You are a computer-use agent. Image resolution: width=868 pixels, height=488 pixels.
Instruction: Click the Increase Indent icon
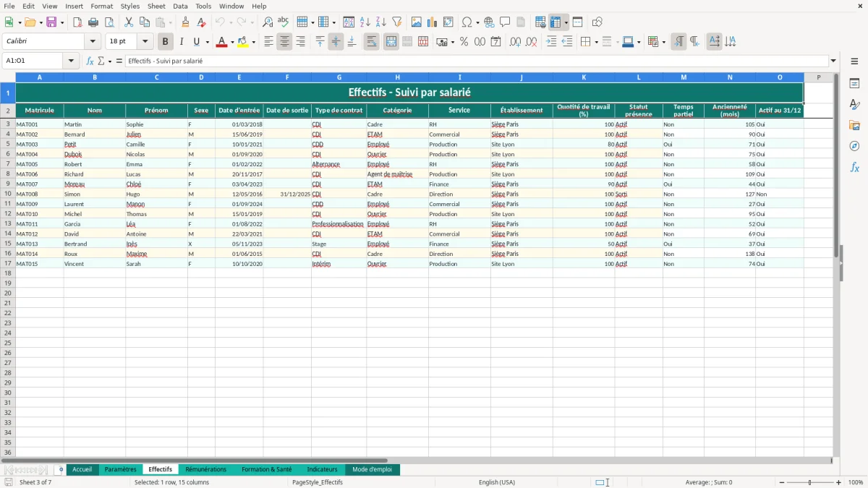[x=551, y=42]
